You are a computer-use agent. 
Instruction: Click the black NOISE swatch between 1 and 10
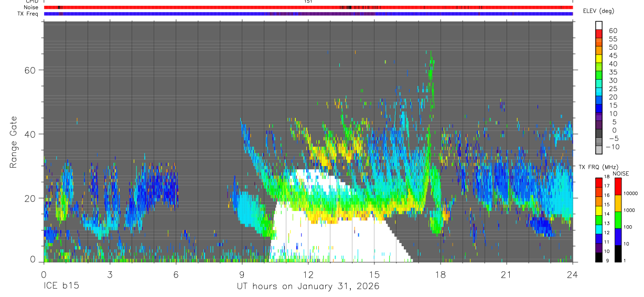point(618,253)
